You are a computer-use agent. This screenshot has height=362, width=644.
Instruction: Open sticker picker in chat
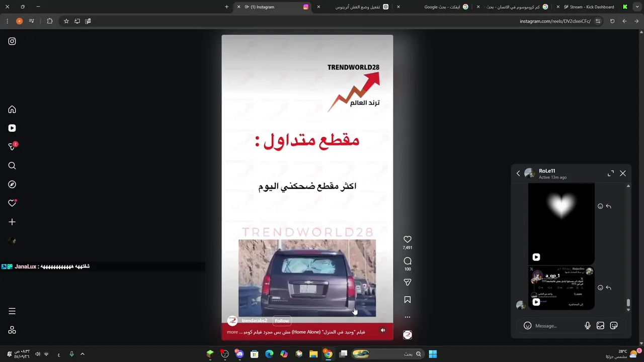tap(614, 326)
